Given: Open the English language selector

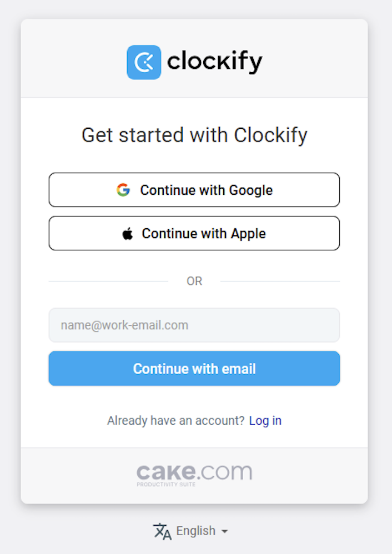Looking at the screenshot, I should (191, 531).
